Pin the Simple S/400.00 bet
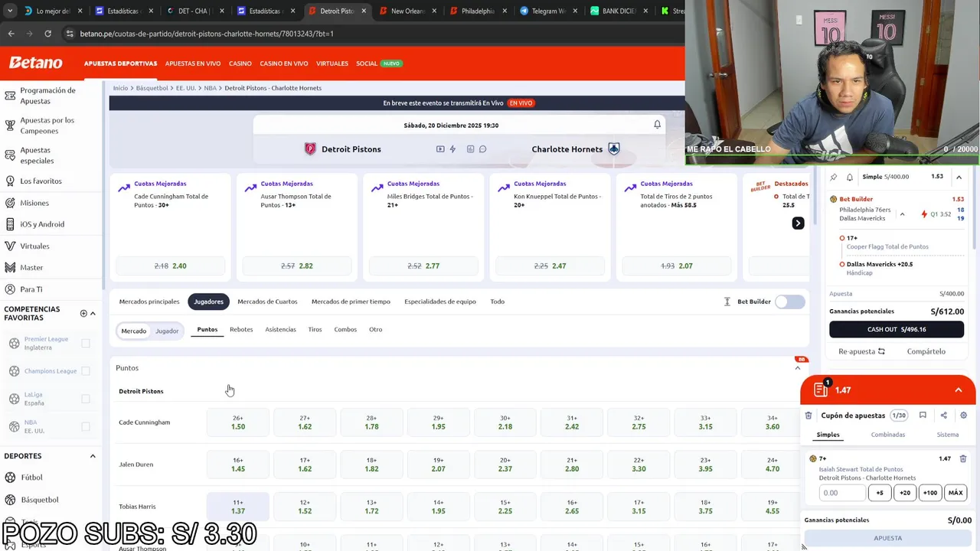 pyautogui.click(x=834, y=177)
